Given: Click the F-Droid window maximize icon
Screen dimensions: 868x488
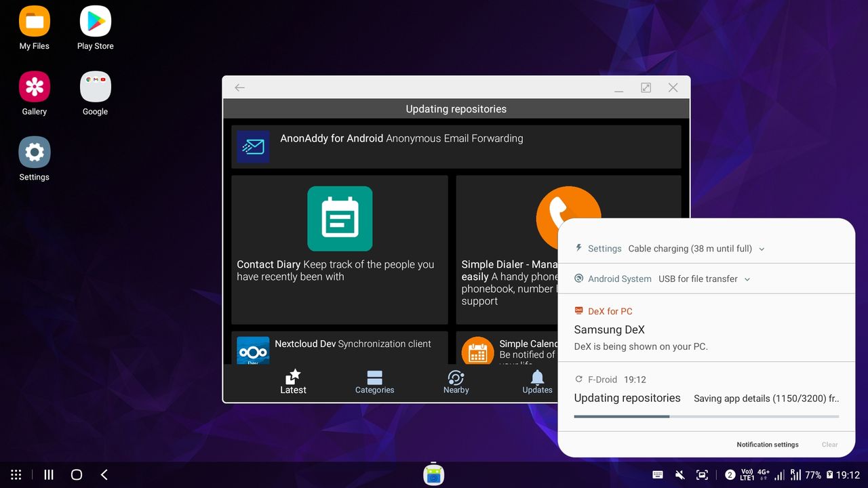Looking at the screenshot, I should [x=646, y=87].
